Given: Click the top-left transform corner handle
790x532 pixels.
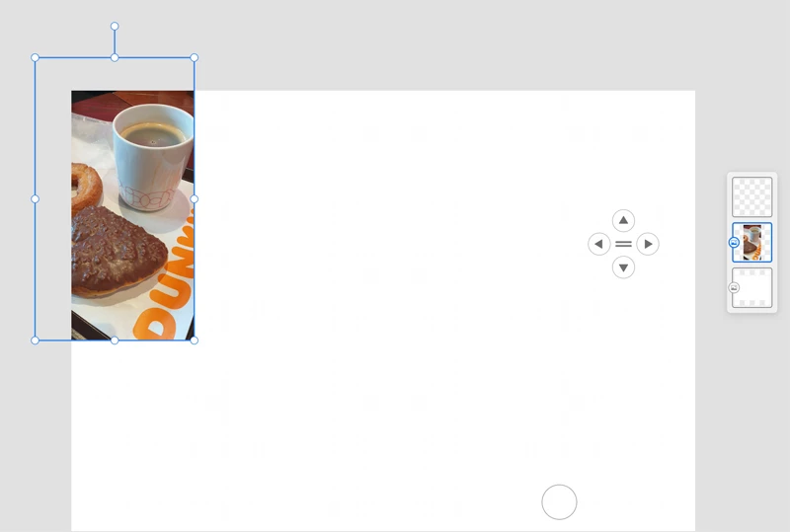Looking at the screenshot, I should [36, 58].
